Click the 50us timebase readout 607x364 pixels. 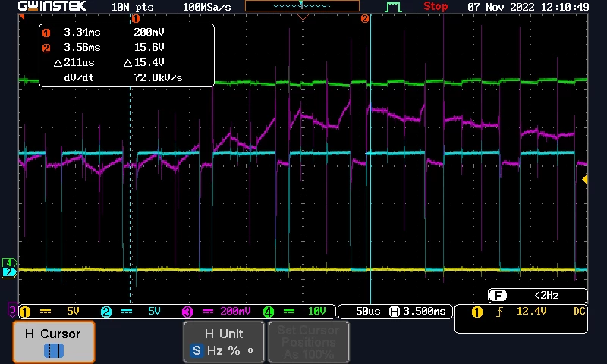(x=368, y=312)
